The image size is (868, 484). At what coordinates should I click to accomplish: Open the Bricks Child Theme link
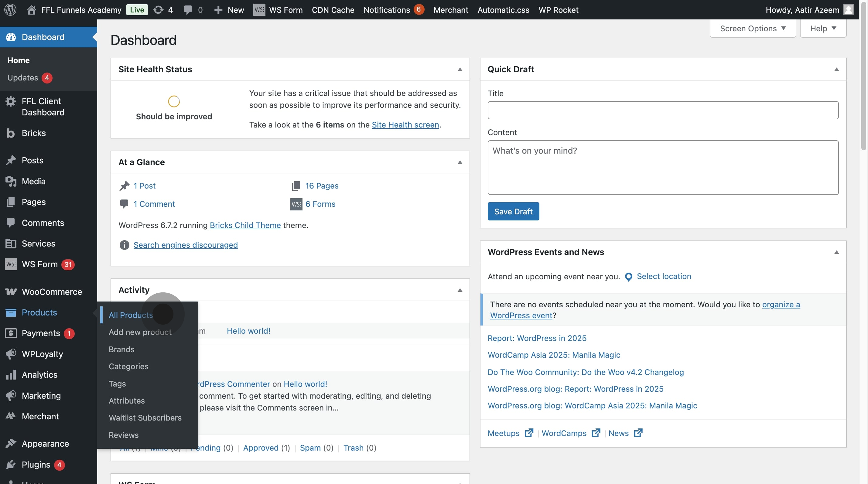[x=245, y=225]
